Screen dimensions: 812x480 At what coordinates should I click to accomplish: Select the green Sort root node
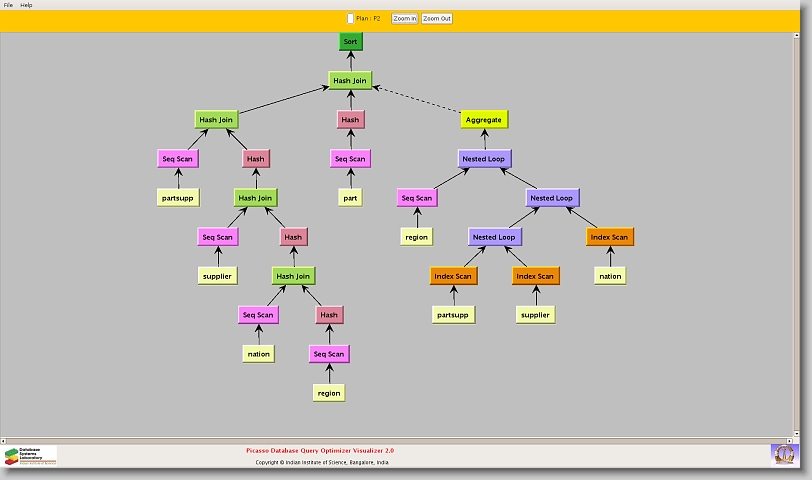(x=350, y=41)
